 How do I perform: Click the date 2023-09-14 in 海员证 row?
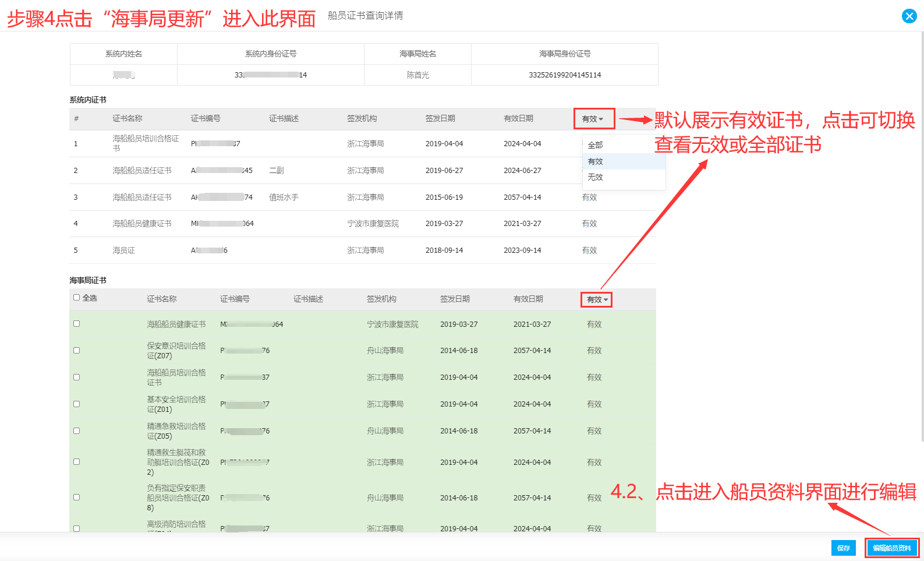[522, 250]
